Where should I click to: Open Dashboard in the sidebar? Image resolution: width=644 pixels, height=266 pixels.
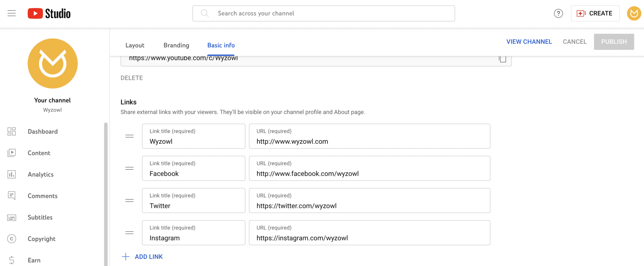[x=43, y=132]
